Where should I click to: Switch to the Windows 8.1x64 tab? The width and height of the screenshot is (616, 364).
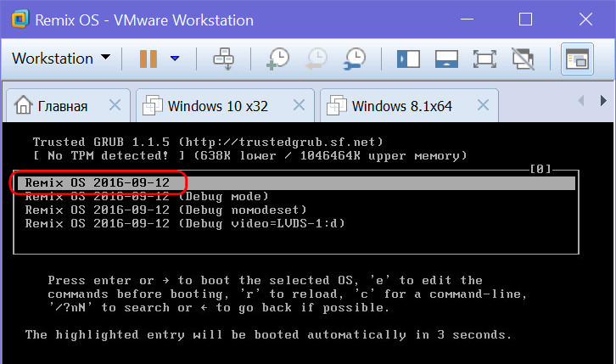[409, 105]
